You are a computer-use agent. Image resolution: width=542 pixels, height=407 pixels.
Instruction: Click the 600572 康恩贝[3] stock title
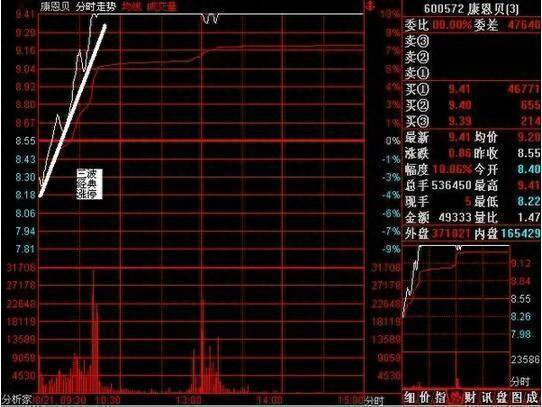tap(471, 9)
